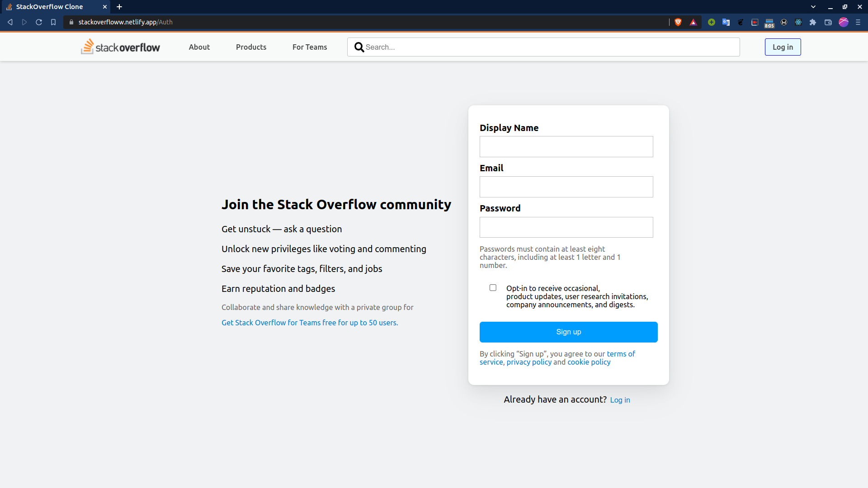Open React Developer Tools extension
This screenshot has height=488, width=868.
[x=798, y=22]
